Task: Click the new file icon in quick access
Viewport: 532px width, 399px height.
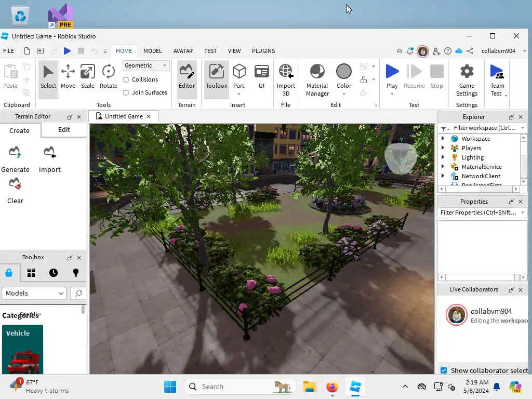Action: pyautogui.click(x=27, y=51)
